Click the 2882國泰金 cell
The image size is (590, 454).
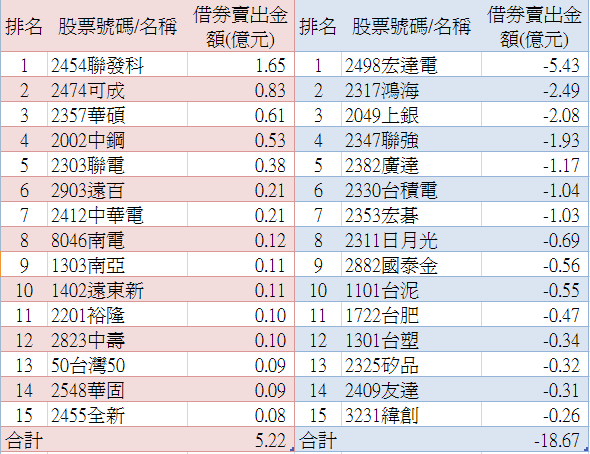(411, 265)
